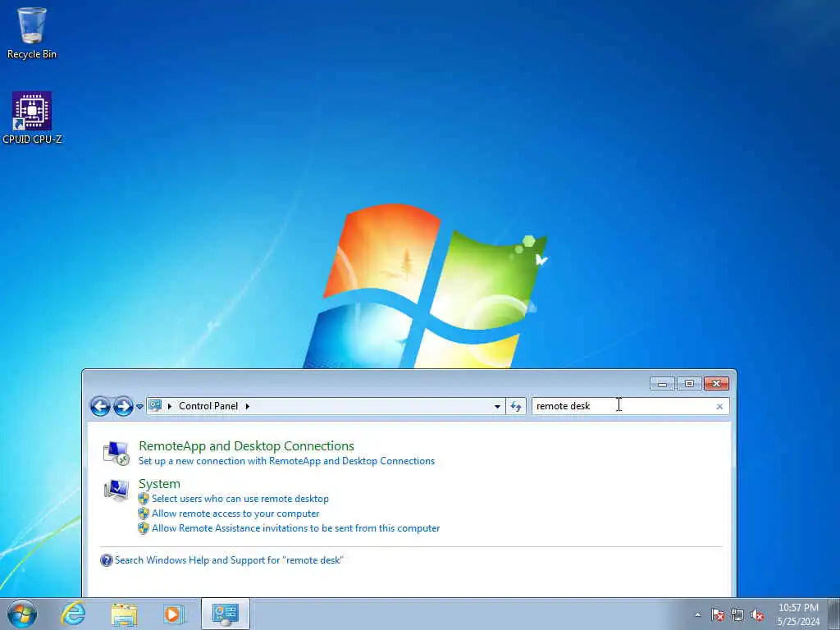Open RemoteApp and Desktop Connections heading
The width and height of the screenshot is (840, 630).
tap(246, 445)
